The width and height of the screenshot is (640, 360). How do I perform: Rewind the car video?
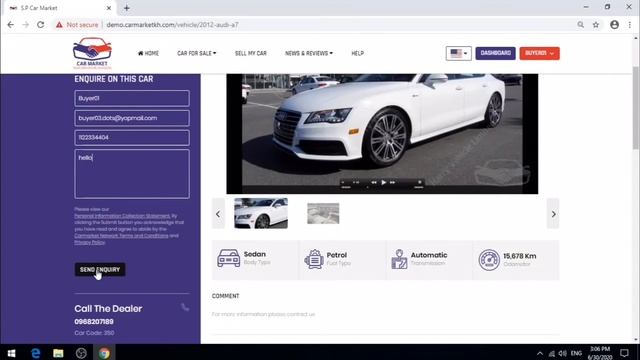[373, 182]
